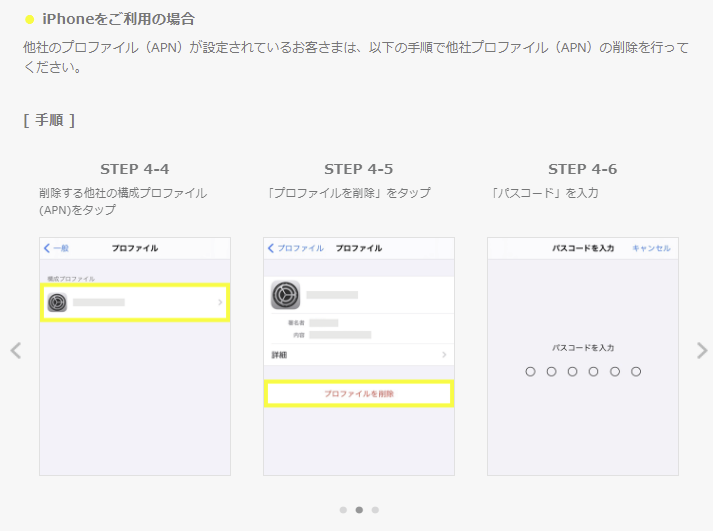The width and height of the screenshot is (713, 531).
Task: Click 構成プロファイル section label
Action: (71, 279)
